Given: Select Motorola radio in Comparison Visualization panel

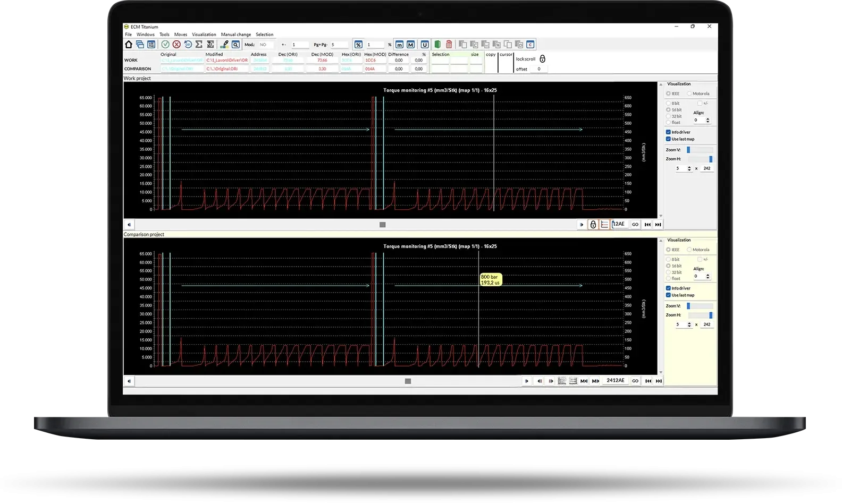Looking at the screenshot, I should pos(689,250).
